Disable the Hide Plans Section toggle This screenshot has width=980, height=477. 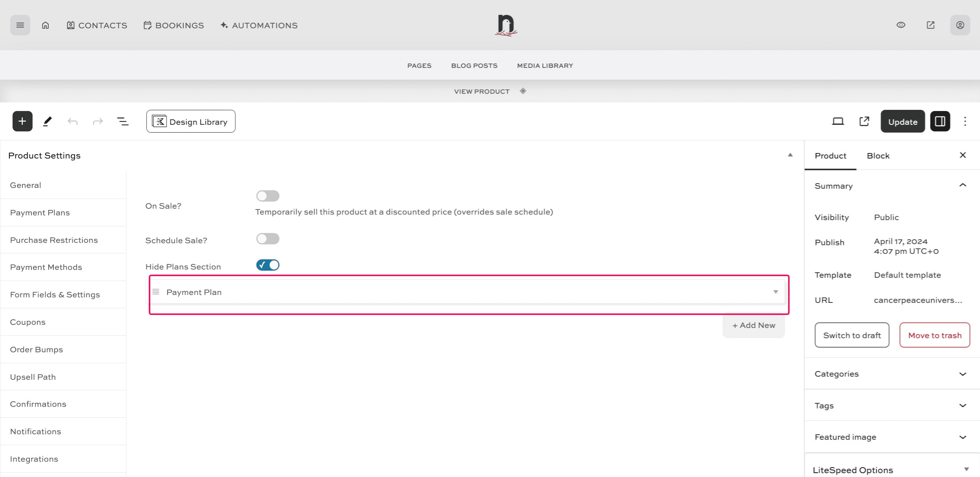pyautogui.click(x=268, y=265)
